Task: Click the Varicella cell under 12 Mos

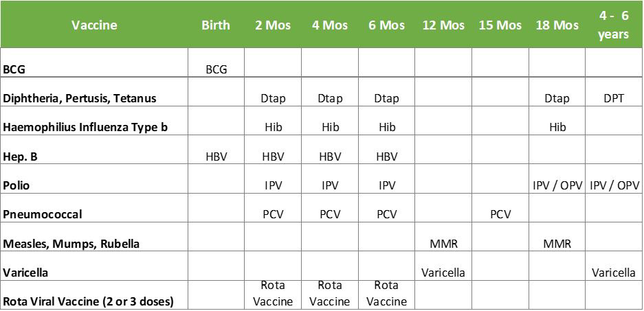Action: click(x=443, y=273)
